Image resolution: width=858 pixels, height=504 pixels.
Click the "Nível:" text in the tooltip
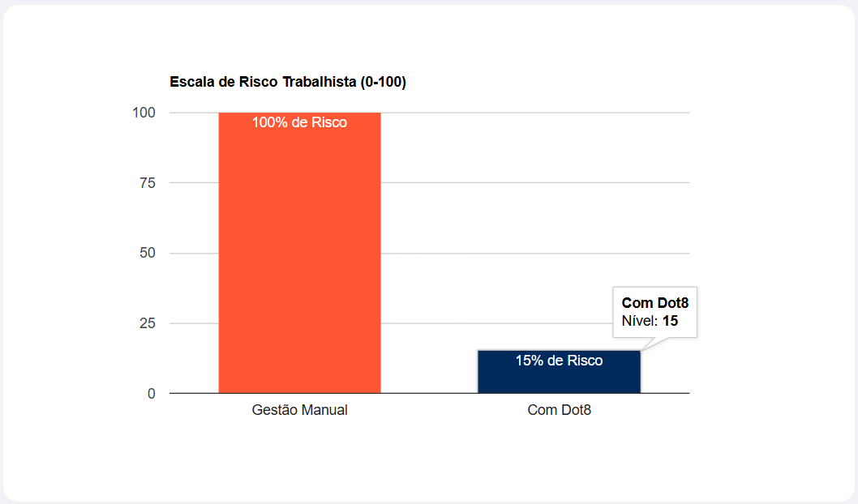[640, 321]
